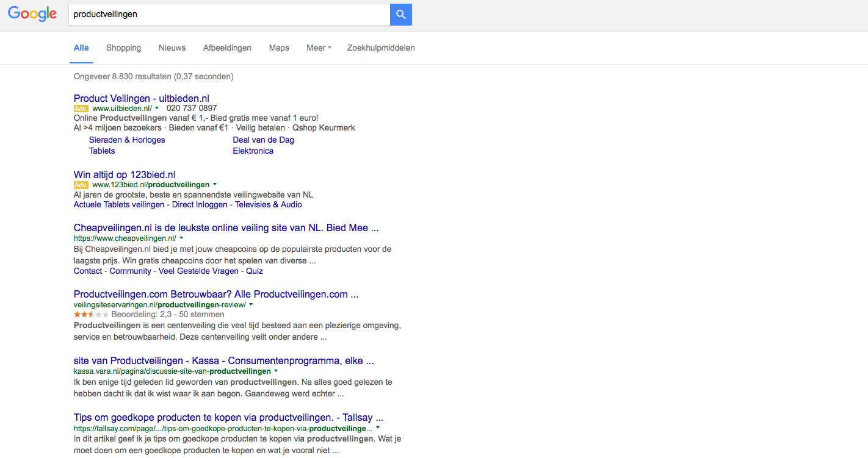
Task: Expand the arrow after tallsay.com URL
Action: coord(378,428)
